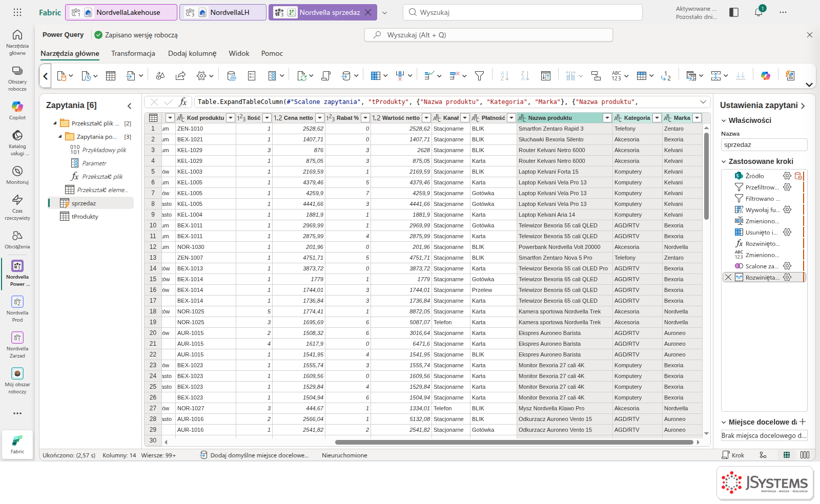Open the Obciążenia sidebar icon
The image size is (820, 504).
tap(17, 239)
